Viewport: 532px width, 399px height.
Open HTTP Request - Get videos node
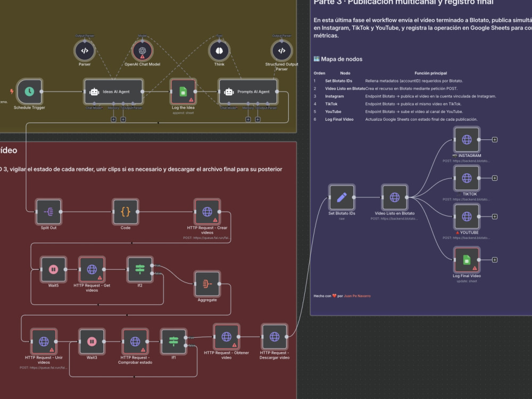(x=92, y=269)
